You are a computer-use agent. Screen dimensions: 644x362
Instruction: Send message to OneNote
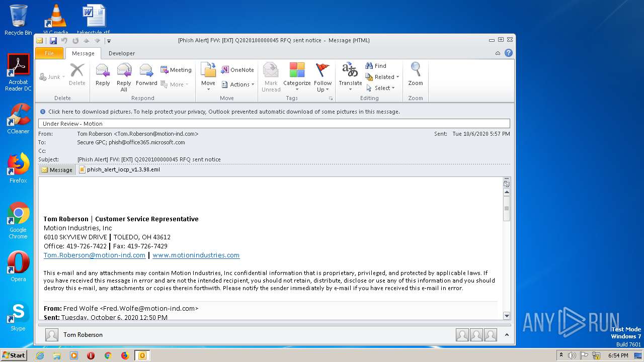pyautogui.click(x=237, y=70)
